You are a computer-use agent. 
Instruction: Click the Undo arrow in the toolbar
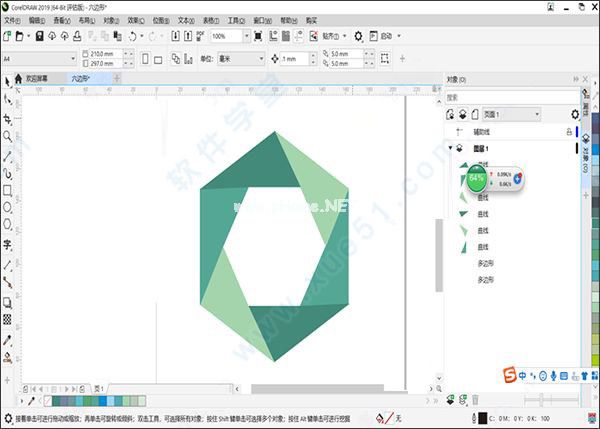134,36
